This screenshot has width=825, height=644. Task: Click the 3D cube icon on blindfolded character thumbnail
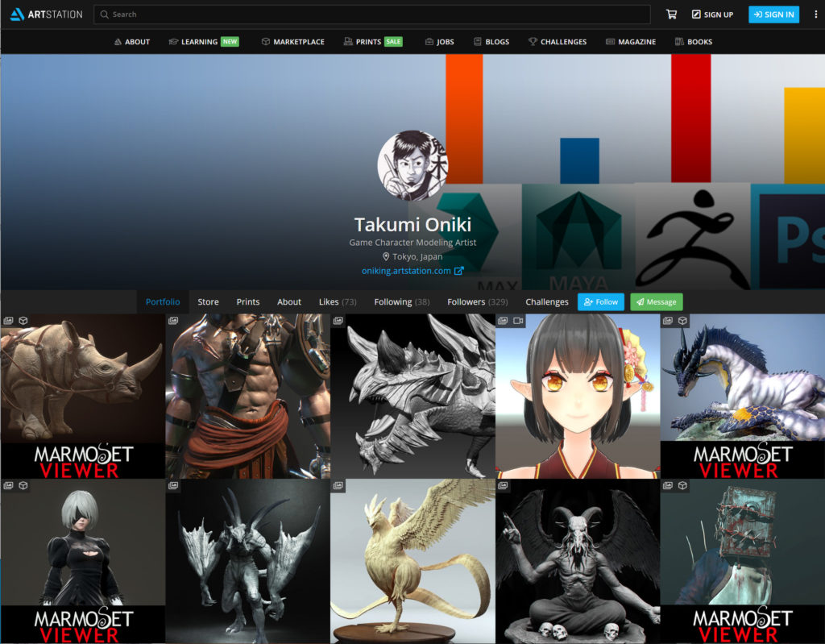23,485
